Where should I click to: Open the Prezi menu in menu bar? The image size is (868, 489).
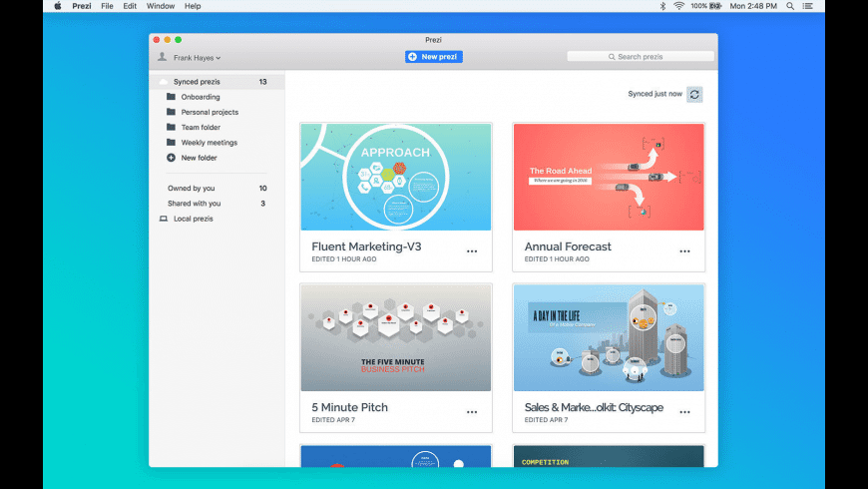[82, 6]
